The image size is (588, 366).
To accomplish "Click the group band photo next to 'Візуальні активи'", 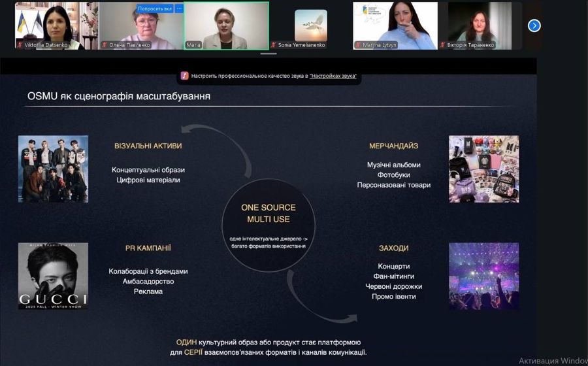I will [x=53, y=169].
